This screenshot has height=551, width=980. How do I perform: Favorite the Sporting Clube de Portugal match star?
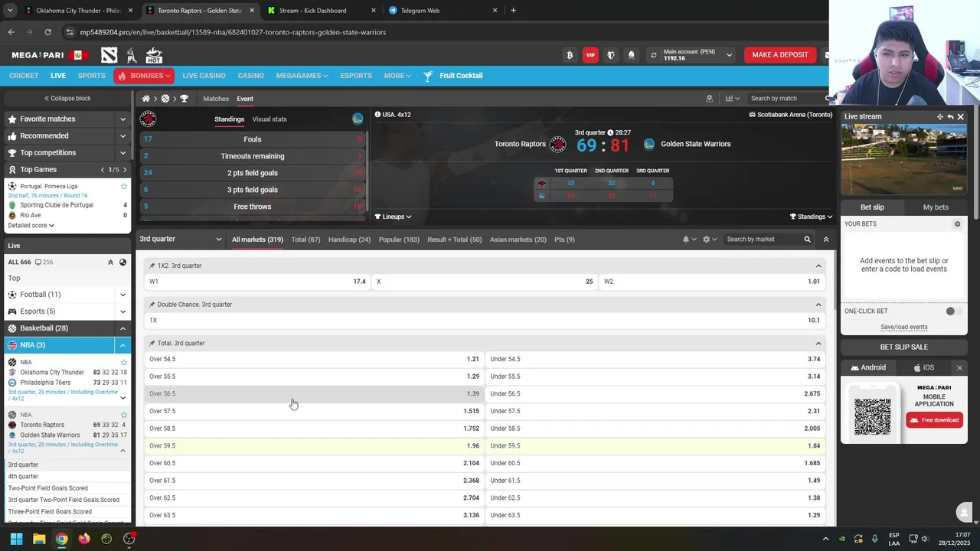(x=124, y=186)
